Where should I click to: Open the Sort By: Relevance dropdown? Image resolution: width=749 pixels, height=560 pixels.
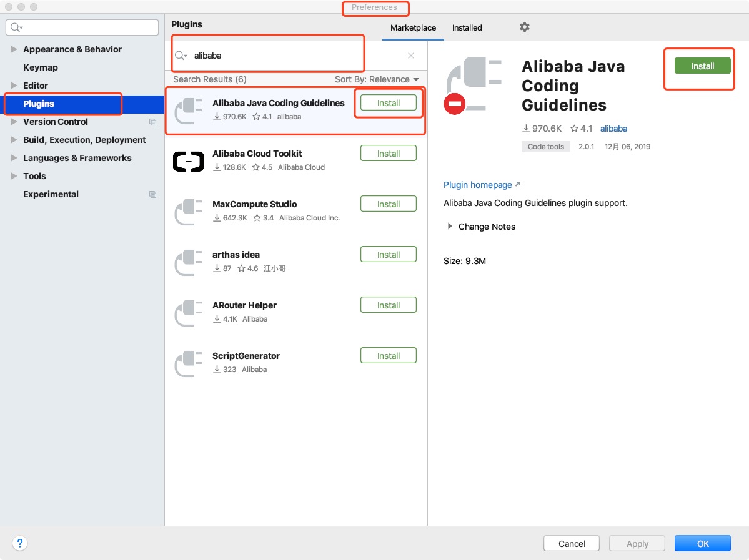point(377,79)
